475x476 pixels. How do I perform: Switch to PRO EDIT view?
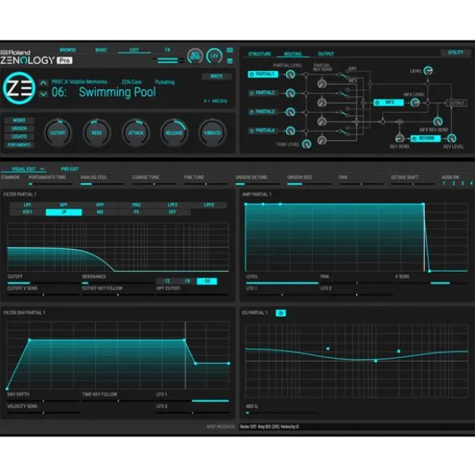[x=69, y=169]
